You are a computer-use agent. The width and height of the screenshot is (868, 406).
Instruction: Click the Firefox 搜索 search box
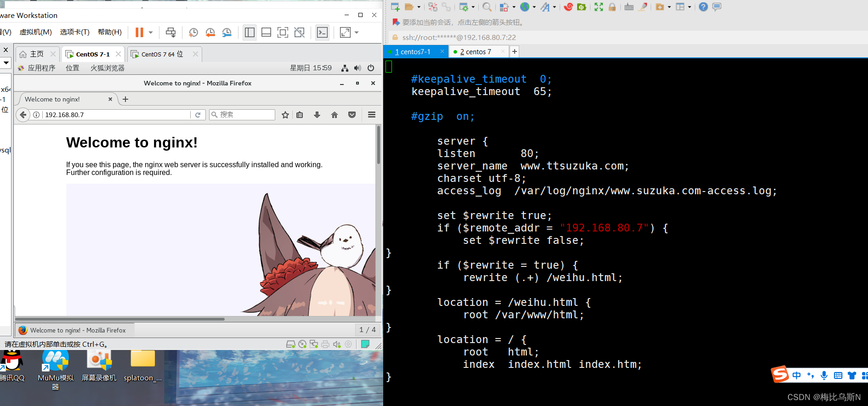pos(242,115)
